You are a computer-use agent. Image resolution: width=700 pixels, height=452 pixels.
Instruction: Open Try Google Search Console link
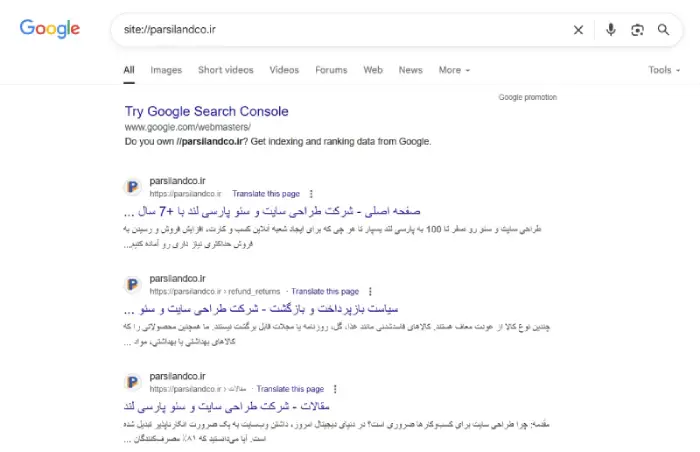click(206, 111)
